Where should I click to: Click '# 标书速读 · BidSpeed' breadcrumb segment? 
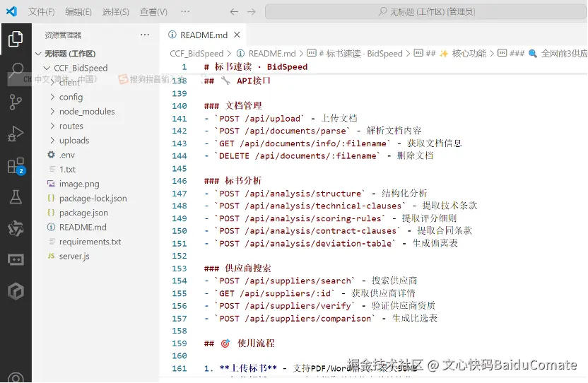[x=360, y=54]
